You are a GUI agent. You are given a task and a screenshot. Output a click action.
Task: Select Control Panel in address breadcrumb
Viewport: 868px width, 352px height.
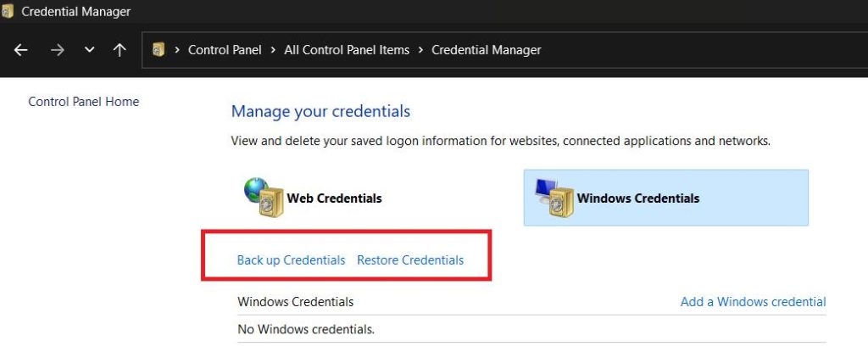pyautogui.click(x=225, y=50)
